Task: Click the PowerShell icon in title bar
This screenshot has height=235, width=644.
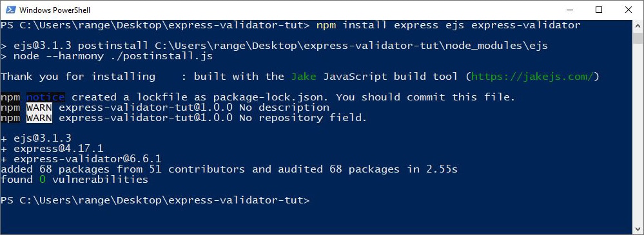Action: click(11, 10)
